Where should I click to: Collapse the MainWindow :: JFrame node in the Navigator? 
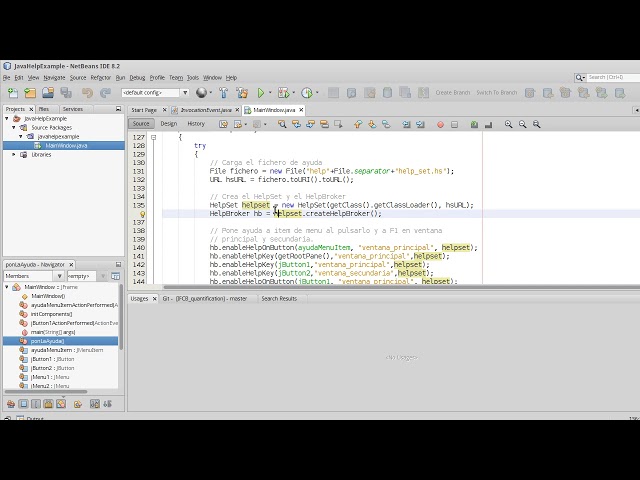click(7, 287)
